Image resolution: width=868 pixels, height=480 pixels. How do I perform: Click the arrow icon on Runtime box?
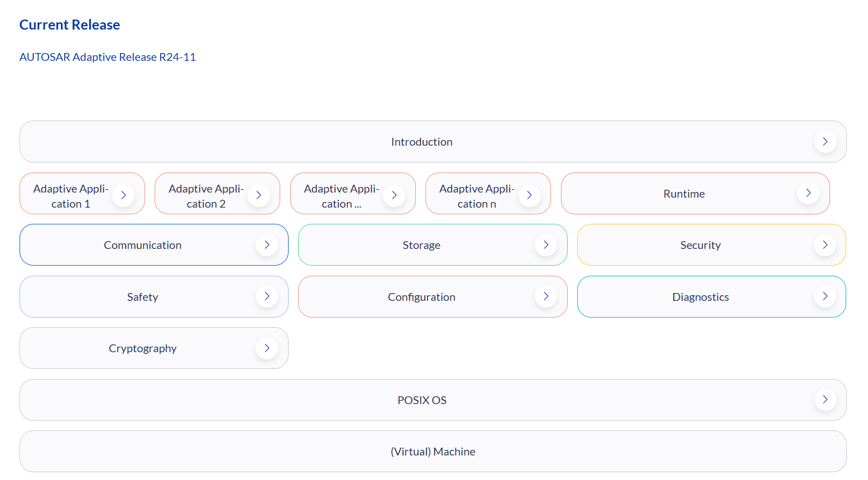tap(808, 193)
